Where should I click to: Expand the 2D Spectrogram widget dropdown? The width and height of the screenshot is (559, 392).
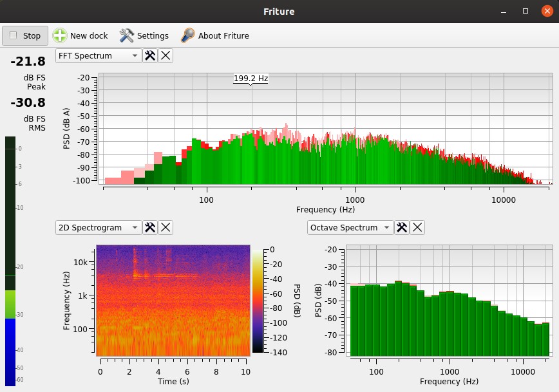point(99,227)
